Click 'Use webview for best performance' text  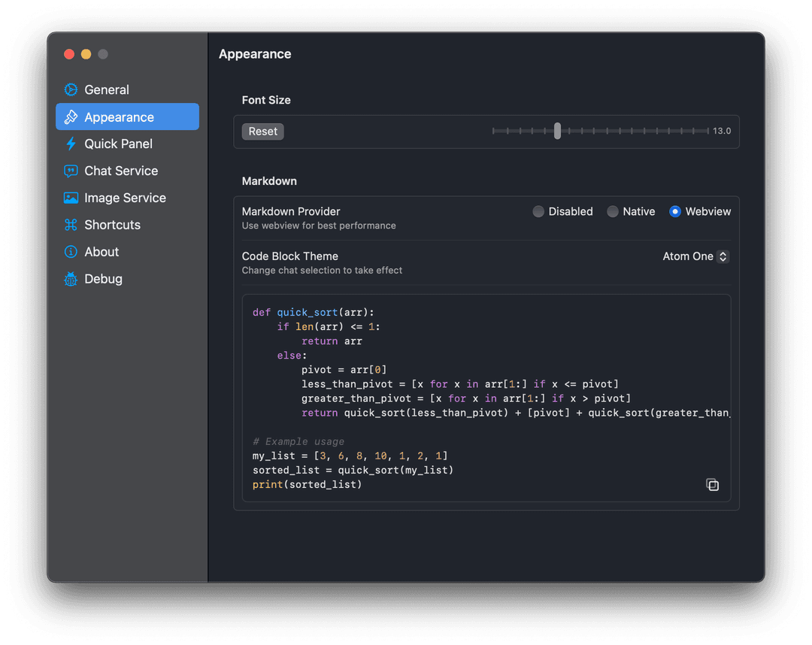click(319, 226)
